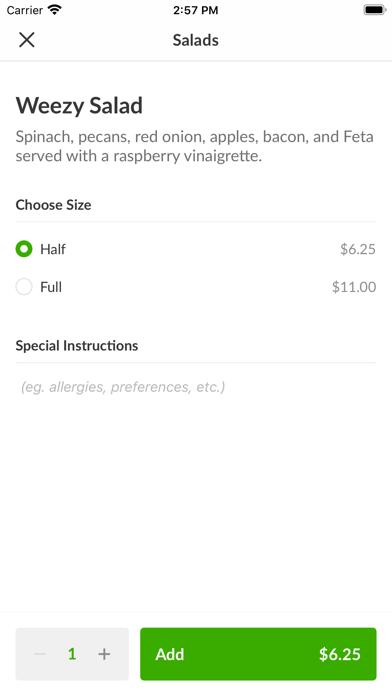392x696 pixels.
Task: Tap the Wi-Fi status icon
Action: coord(55,10)
